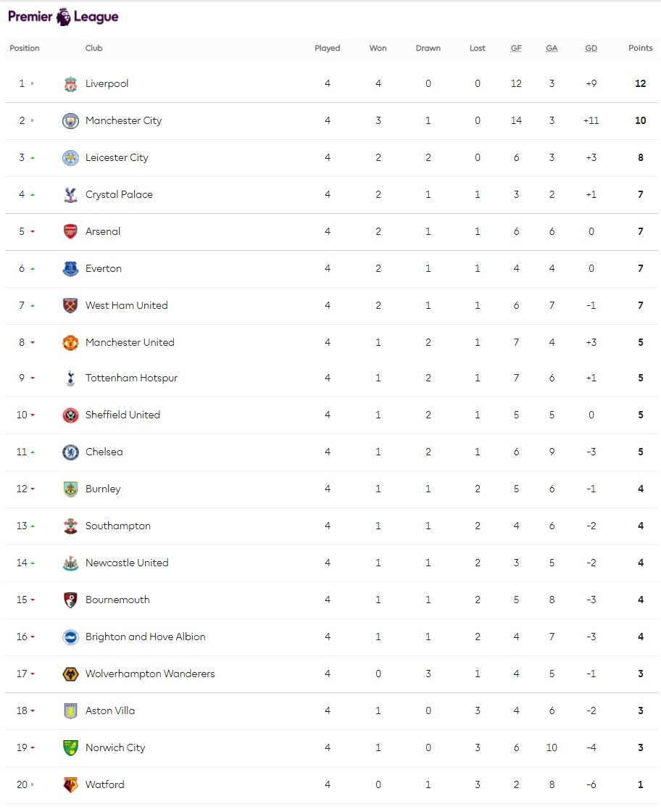Sort by the GD column header
The image size is (661, 812).
tap(591, 49)
